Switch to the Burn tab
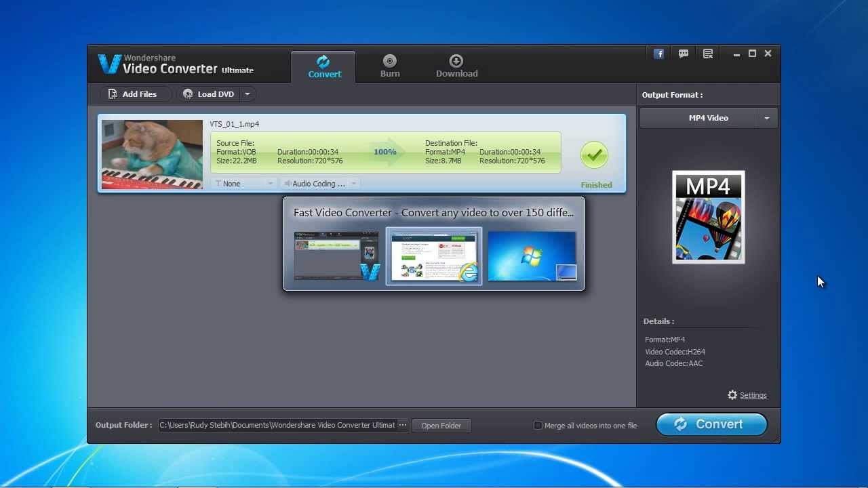Viewport: 868px width, 488px height. pos(390,66)
